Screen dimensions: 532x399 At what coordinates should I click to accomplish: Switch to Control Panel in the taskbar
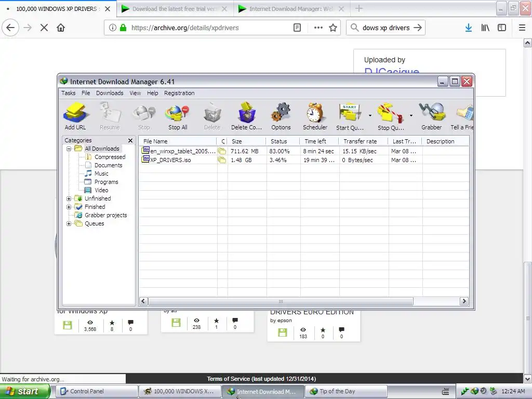(x=96, y=391)
